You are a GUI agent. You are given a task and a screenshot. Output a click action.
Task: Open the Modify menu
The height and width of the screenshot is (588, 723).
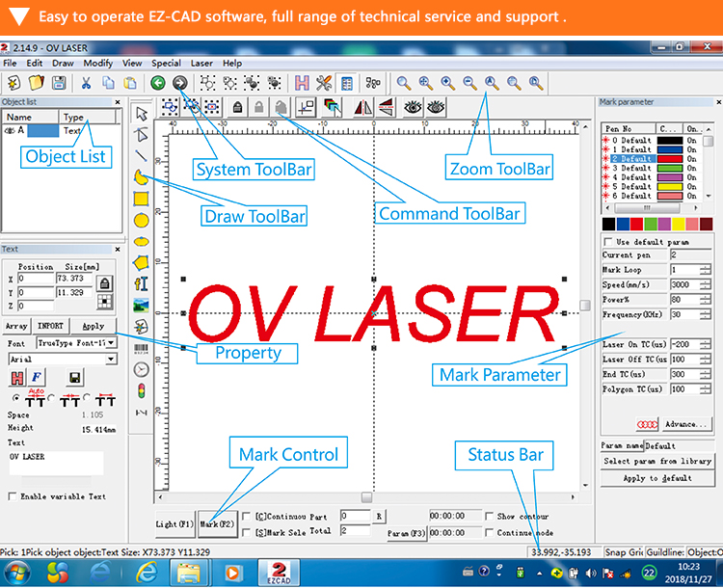(97, 64)
